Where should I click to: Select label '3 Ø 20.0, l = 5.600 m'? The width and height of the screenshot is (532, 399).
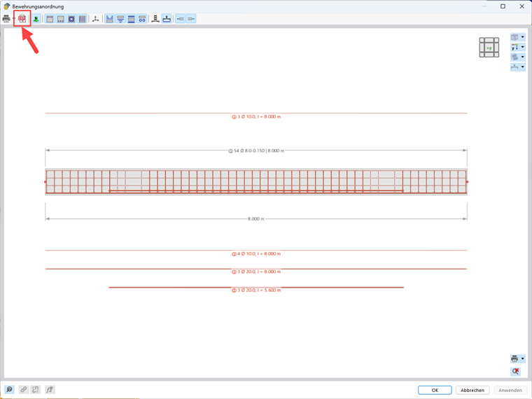click(x=256, y=290)
